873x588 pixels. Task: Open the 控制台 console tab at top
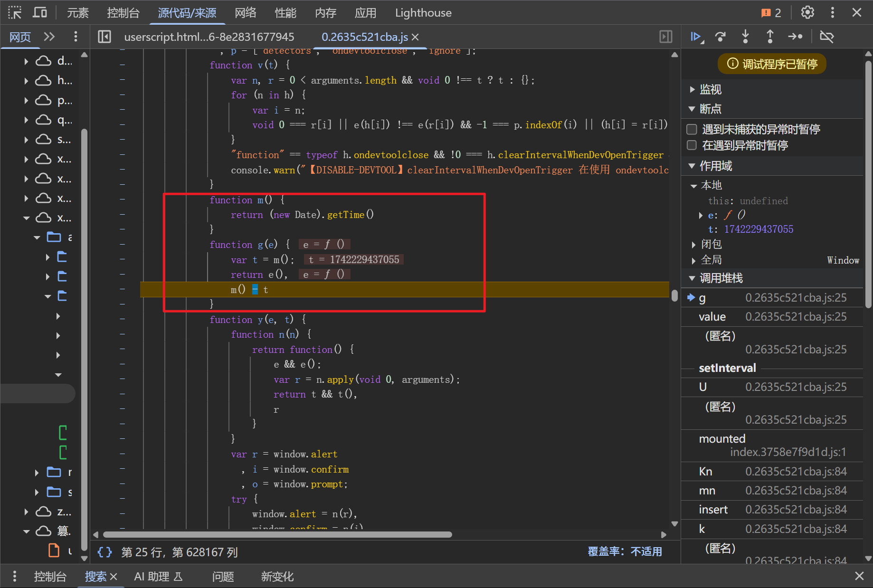[123, 13]
